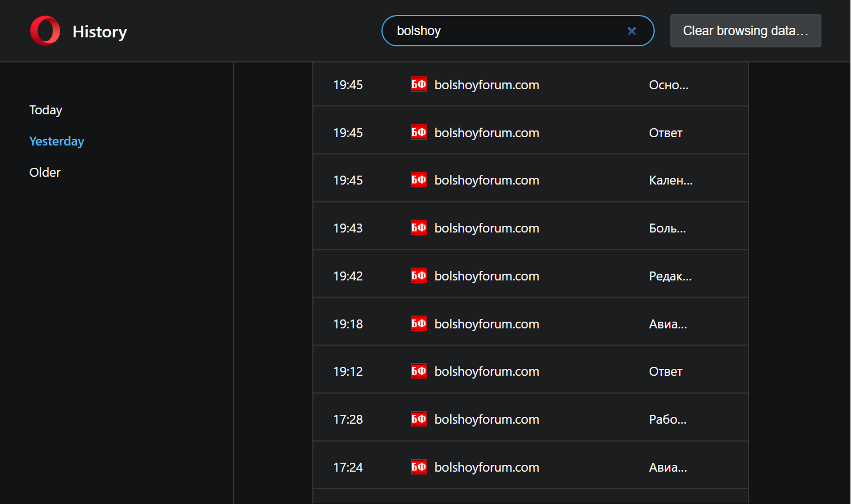Click favicon of the 17:24 entry
851x504 pixels.
(x=419, y=467)
